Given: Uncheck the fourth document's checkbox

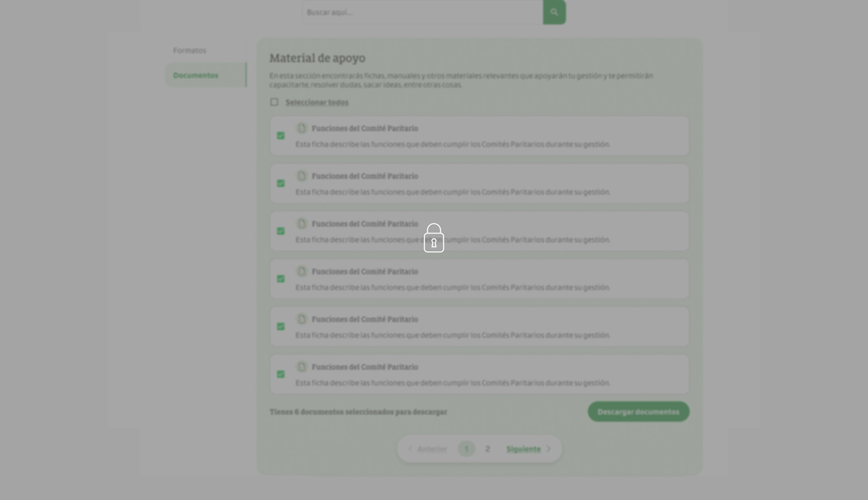Looking at the screenshot, I should click(x=281, y=279).
